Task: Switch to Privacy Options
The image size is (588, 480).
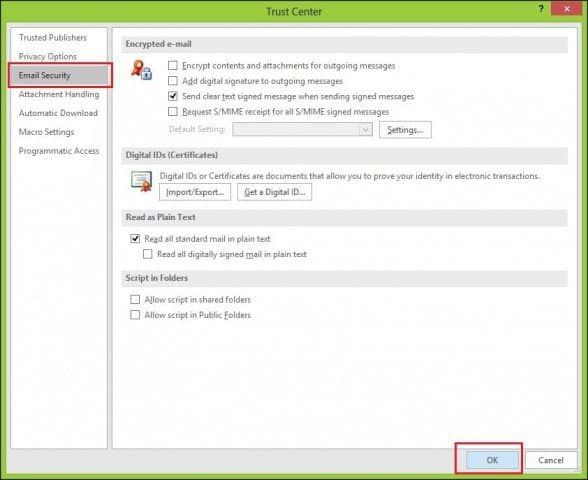Action: [x=48, y=56]
